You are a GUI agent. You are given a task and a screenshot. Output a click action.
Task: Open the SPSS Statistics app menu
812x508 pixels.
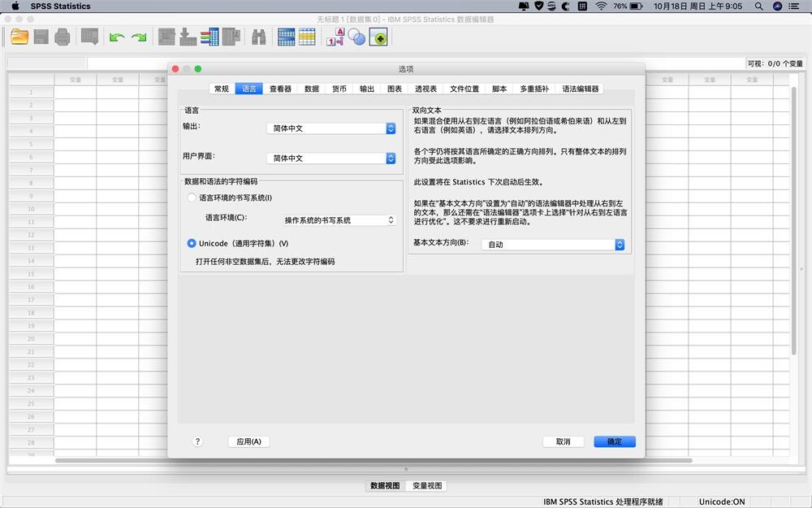pos(61,7)
